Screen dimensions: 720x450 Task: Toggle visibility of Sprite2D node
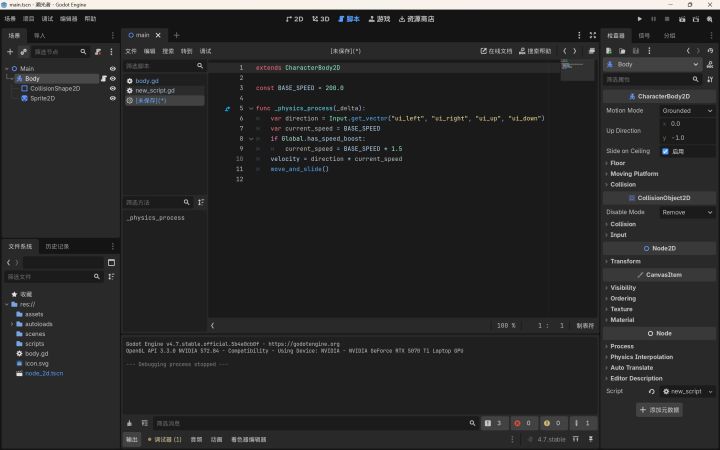(112, 98)
